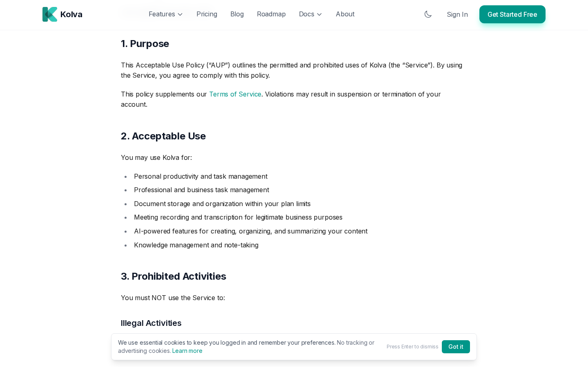This screenshot has width=588, height=368.
Task: Click the "Illegal Activities" subheading
Action: coord(151,323)
